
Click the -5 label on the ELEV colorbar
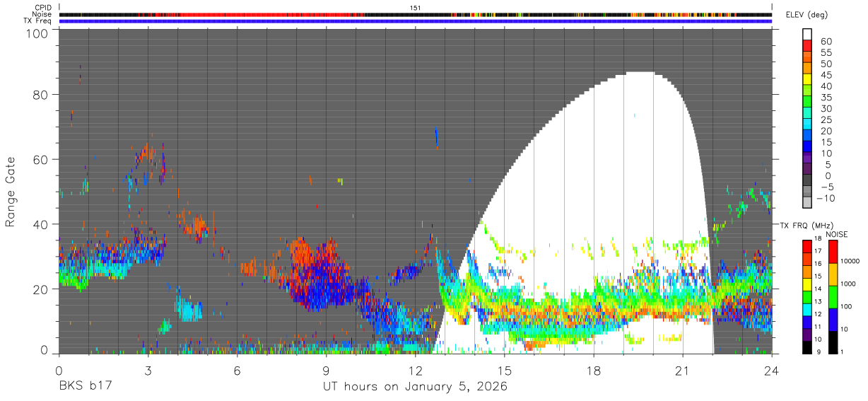(827, 187)
